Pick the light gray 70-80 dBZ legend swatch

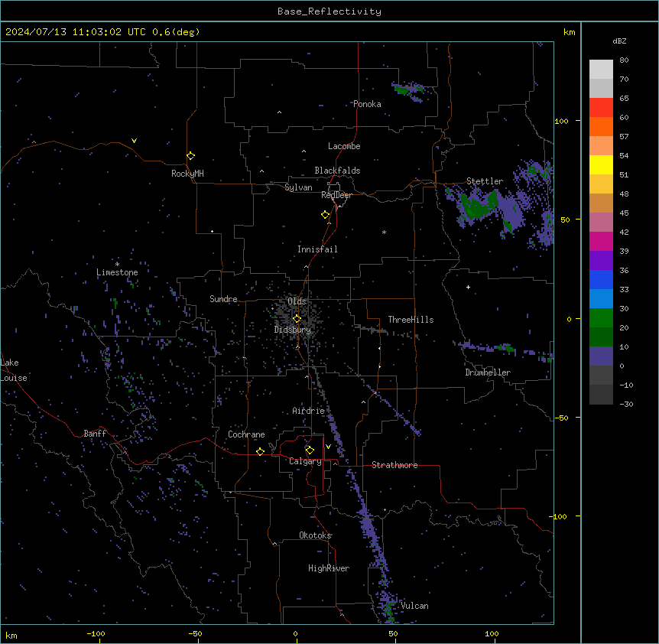(x=601, y=70)
